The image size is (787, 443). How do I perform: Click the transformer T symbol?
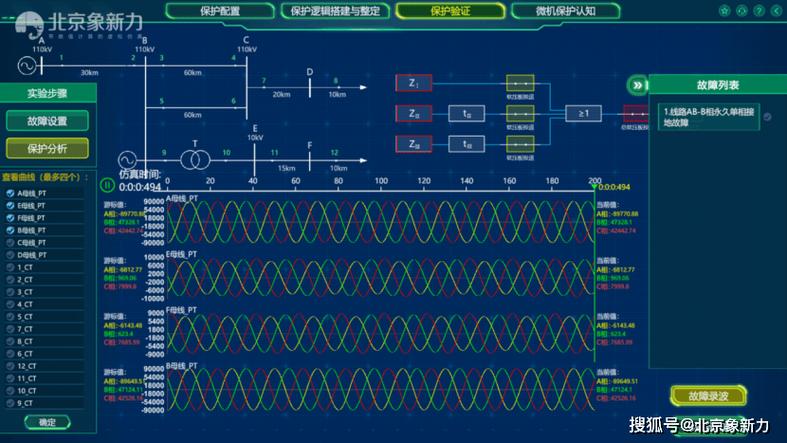(195, 161)
